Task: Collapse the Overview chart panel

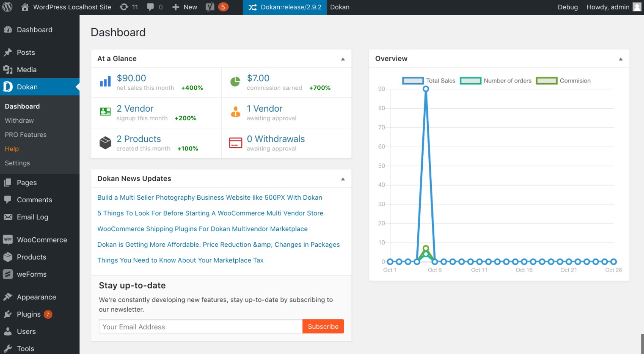Action: click(x=621, y=59)
